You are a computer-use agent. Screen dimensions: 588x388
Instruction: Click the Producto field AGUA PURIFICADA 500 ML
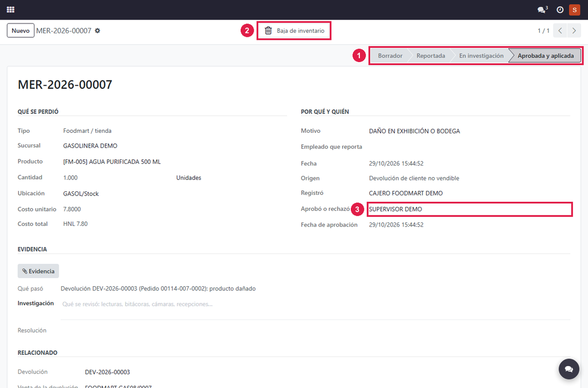click(112, 162)
